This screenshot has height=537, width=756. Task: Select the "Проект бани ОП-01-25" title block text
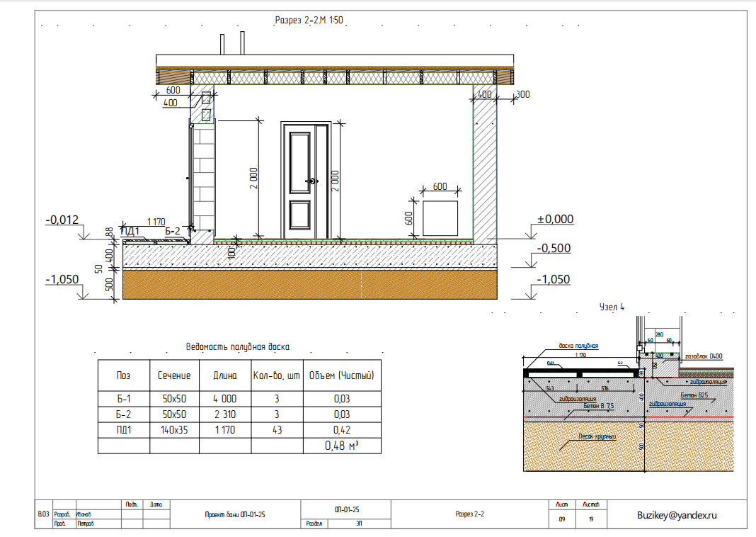coord(235,515)
